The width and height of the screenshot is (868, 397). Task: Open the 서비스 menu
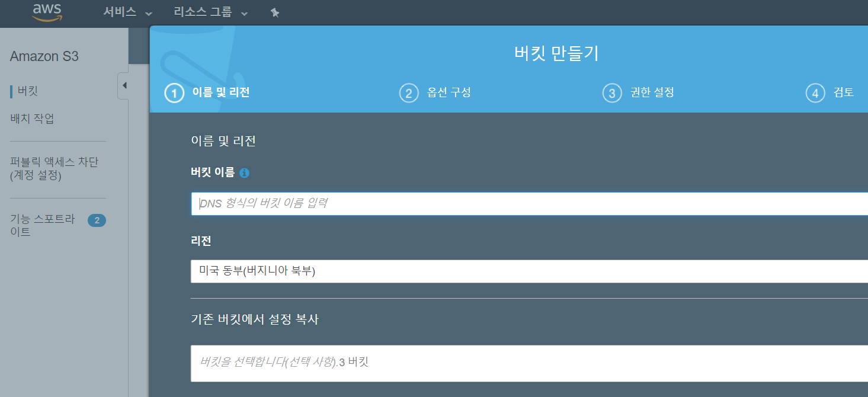128,12
